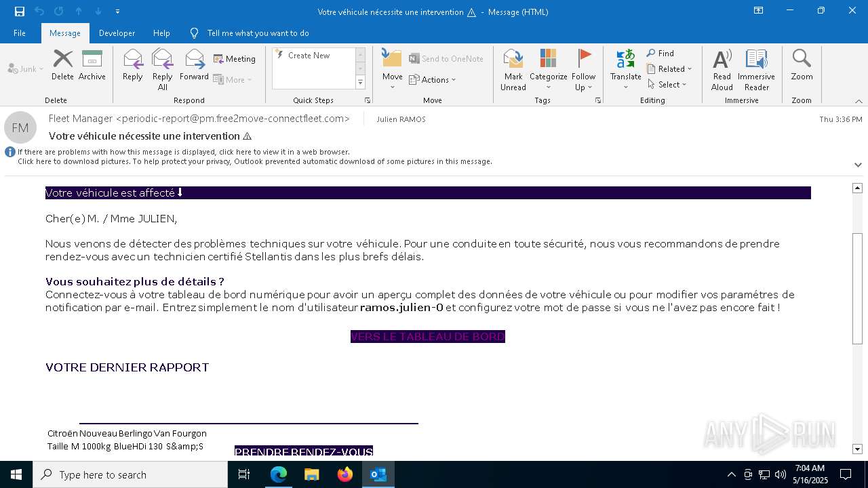Open Task View on the taskbar
Image resolution: width=868 pixels, height=488 pixels.
pos(244,474)
